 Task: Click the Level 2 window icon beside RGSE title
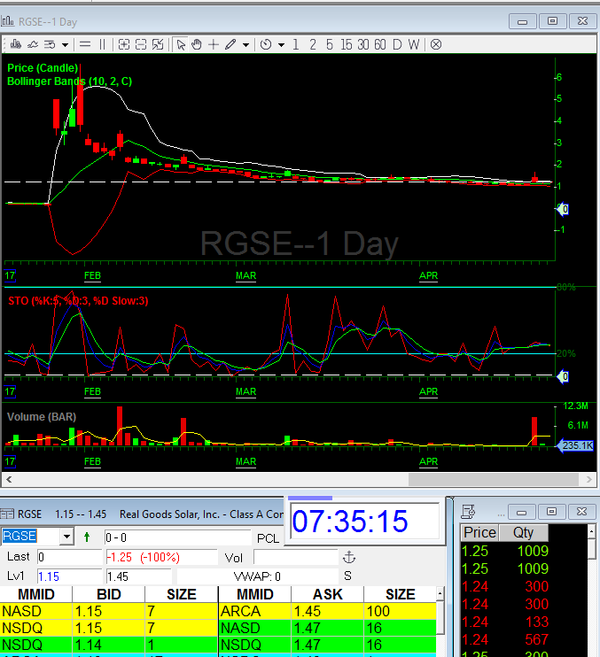7,514
